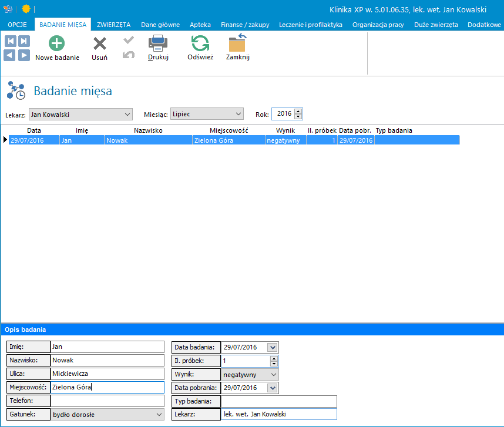Click the application logo icon in the title bar

[8, 9]
